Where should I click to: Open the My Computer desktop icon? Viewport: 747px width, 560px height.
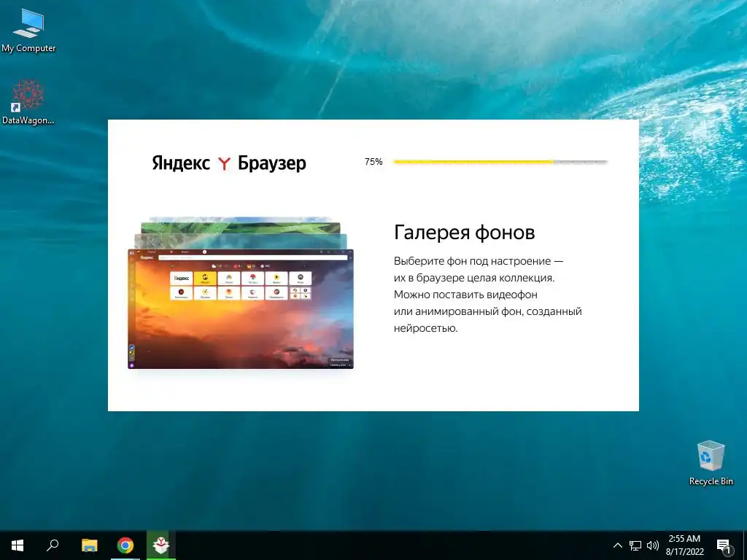pyautogui.click(x=28, y=31)
